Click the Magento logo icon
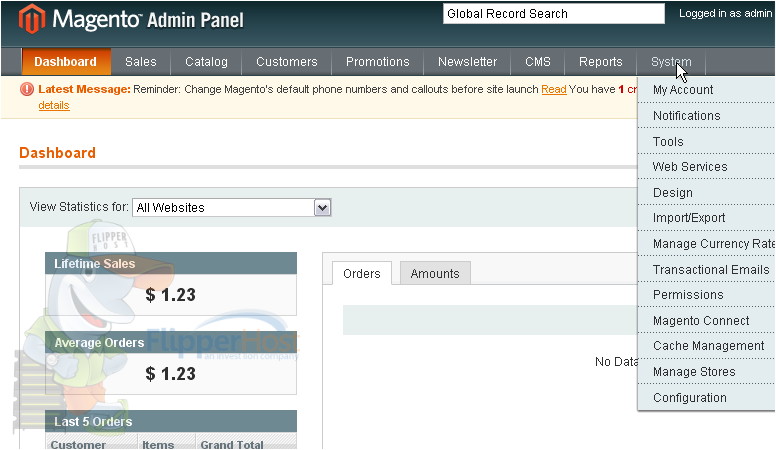This screenshot has width=776, height=450. coord(32,19)
